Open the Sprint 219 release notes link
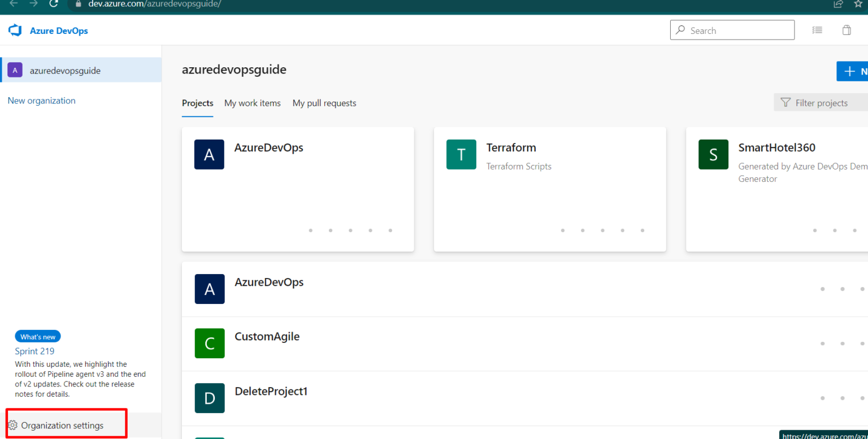The image size is (868, 439). coord(34,351)
